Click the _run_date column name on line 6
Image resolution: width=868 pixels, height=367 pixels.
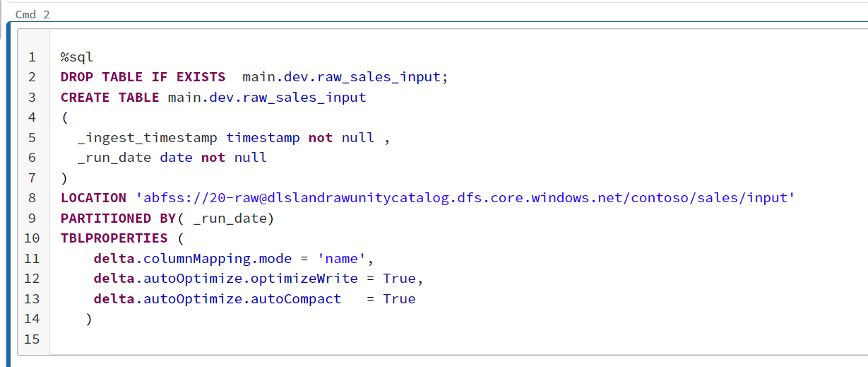114,158
